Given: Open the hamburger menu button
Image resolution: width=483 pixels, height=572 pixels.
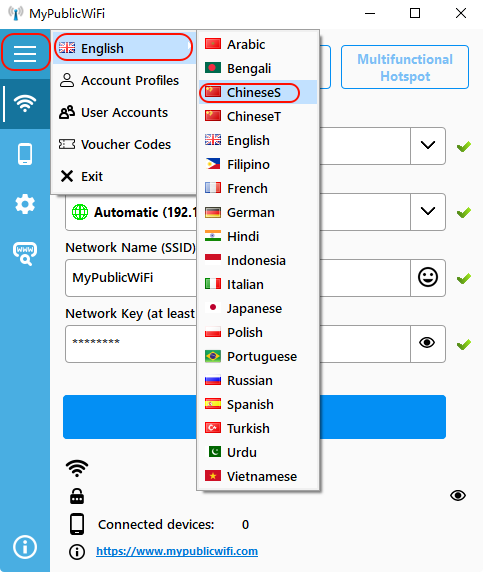Looking at the screenshot, I should pos(25,53).
